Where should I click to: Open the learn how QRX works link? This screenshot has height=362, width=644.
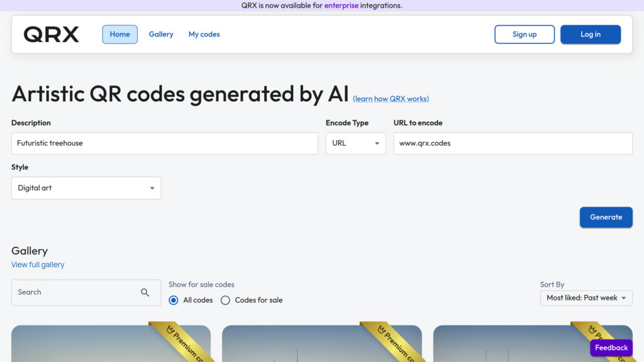(391, 99)
